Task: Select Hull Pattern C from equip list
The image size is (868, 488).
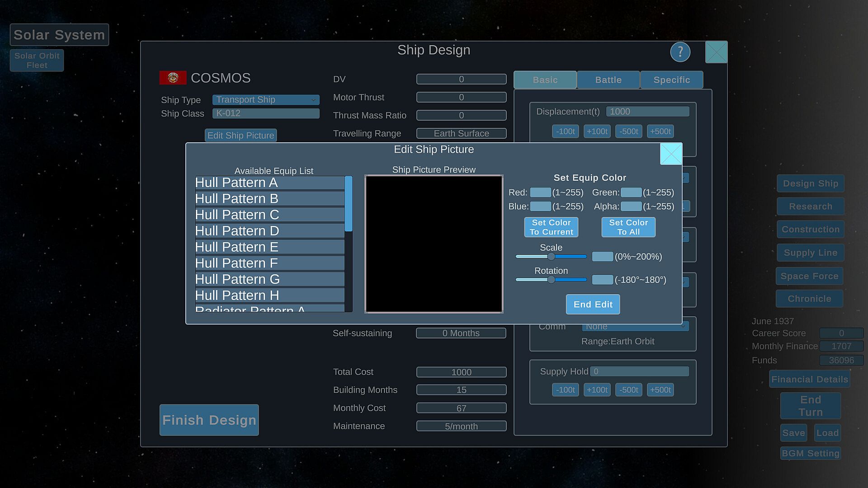Action: [x=269, y=215]
